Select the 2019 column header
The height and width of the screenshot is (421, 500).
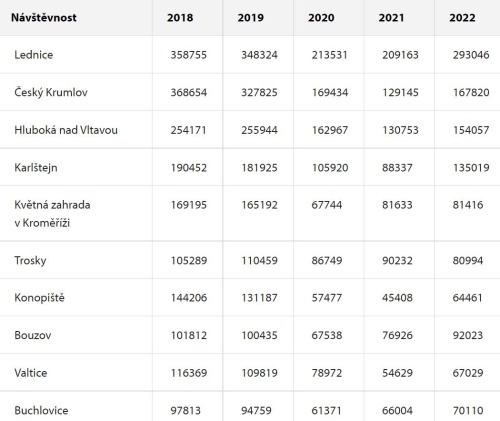click(251, 17)
